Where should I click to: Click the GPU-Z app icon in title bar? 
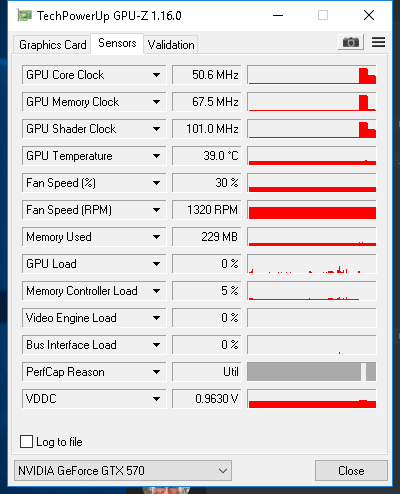pyautogui.click(x=24, y=16)
